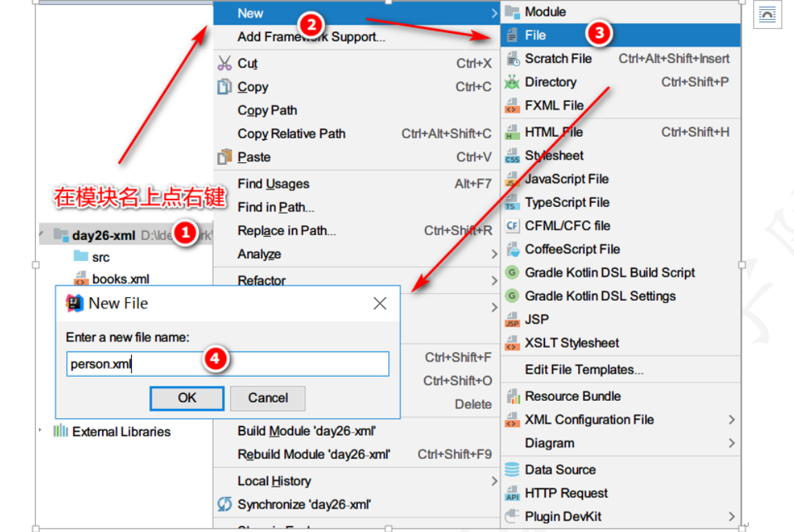
Task: Click the Scratch File icon
Action: click(512, 59)
